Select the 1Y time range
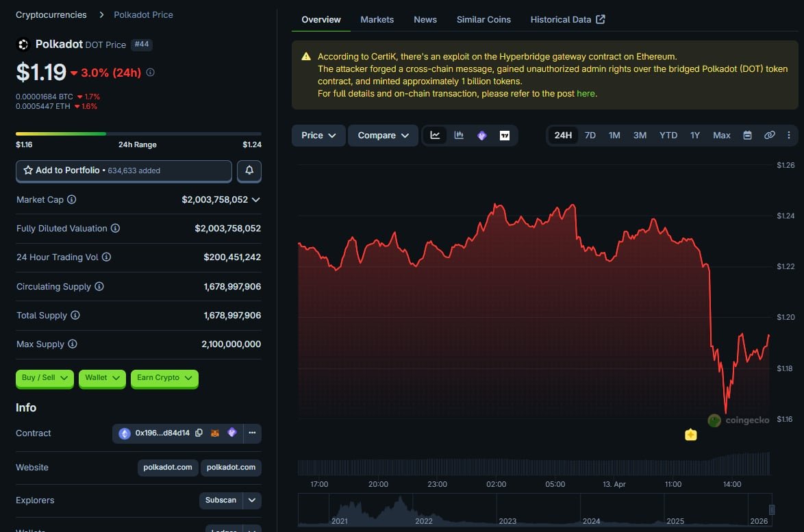Viewport: 804px width, 532px height. point(695,136)
